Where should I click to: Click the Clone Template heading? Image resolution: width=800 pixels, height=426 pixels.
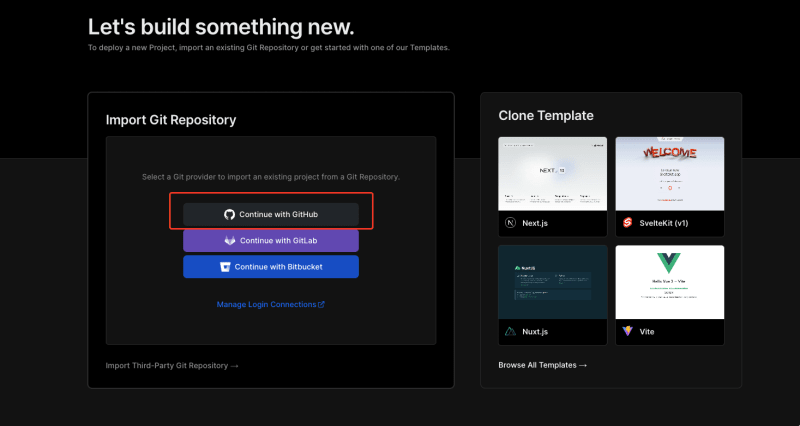click(x=546, y=116)
